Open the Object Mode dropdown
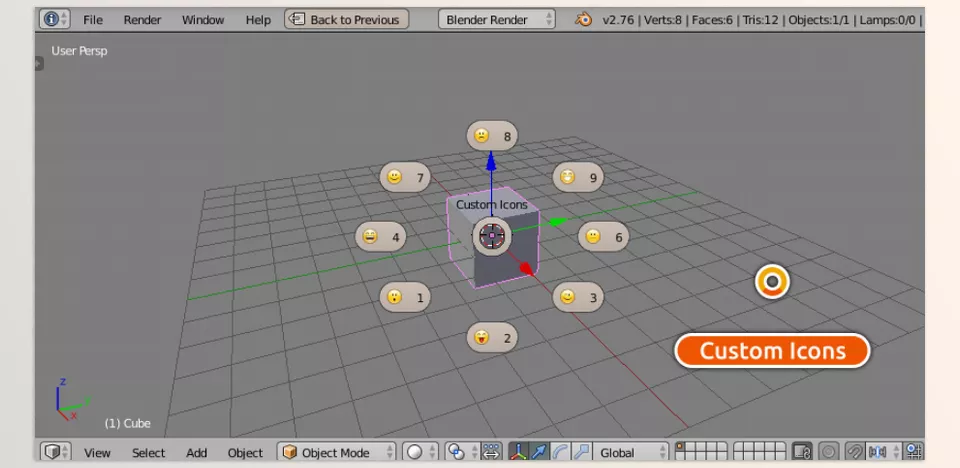Image resolution: width=960 pixels, height=468 pixels. [336, 452]
